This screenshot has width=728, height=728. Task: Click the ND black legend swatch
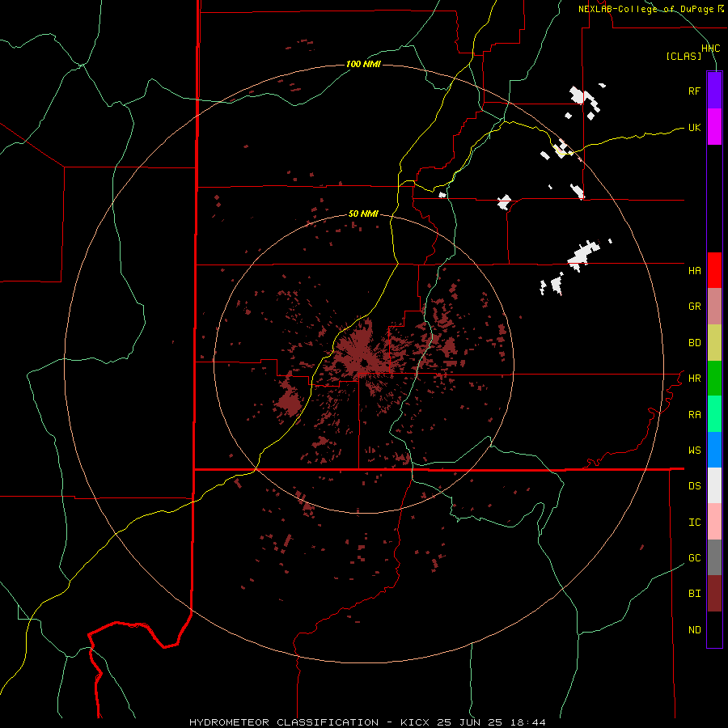[x=714, y=629]
